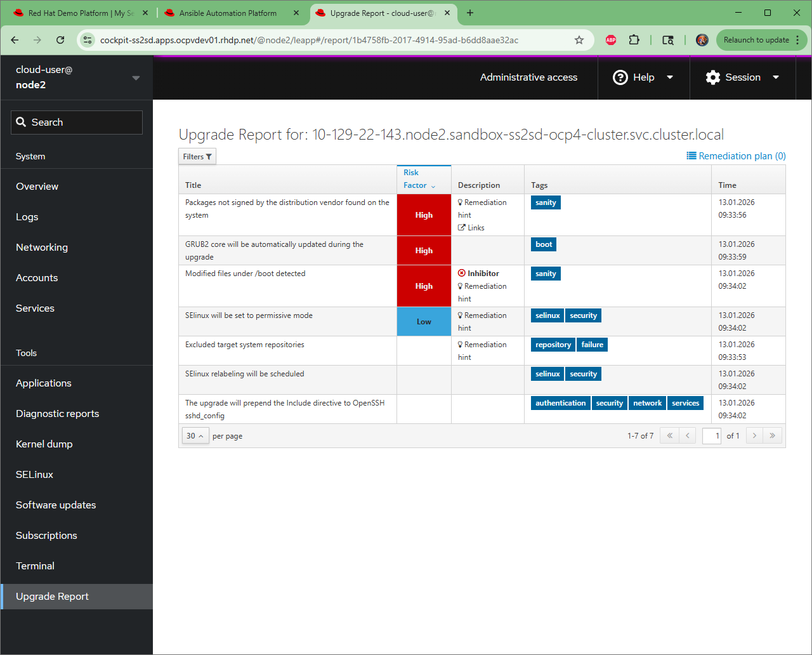Open Logs in the sidebar
This screenshot has height=655, width=812.
[77, 217]
